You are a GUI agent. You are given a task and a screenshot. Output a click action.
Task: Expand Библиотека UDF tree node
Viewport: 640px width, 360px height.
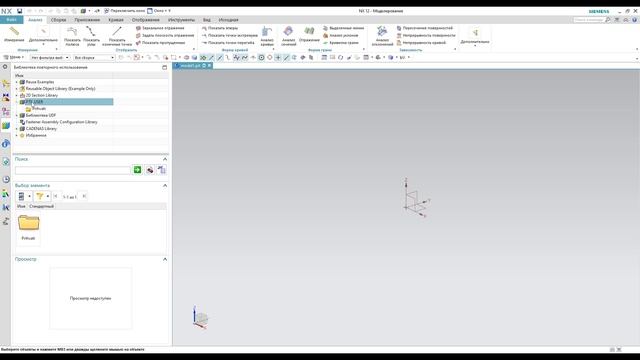coord(17,115)
